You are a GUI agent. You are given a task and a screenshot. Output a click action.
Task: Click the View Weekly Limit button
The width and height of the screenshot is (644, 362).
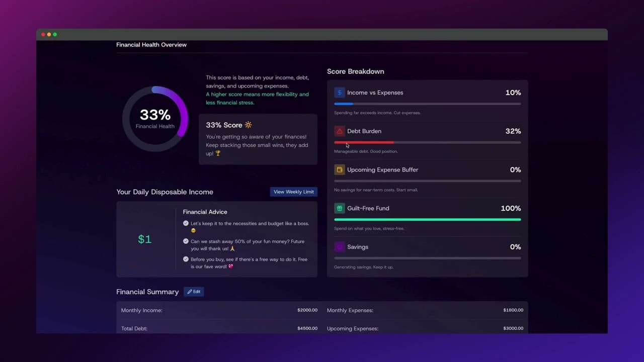tap(294, 192)
